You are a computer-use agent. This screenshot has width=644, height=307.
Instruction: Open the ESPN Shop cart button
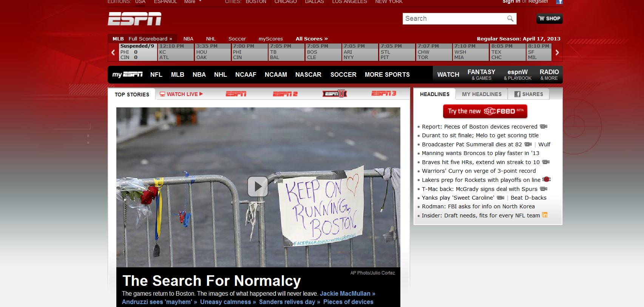550,19
